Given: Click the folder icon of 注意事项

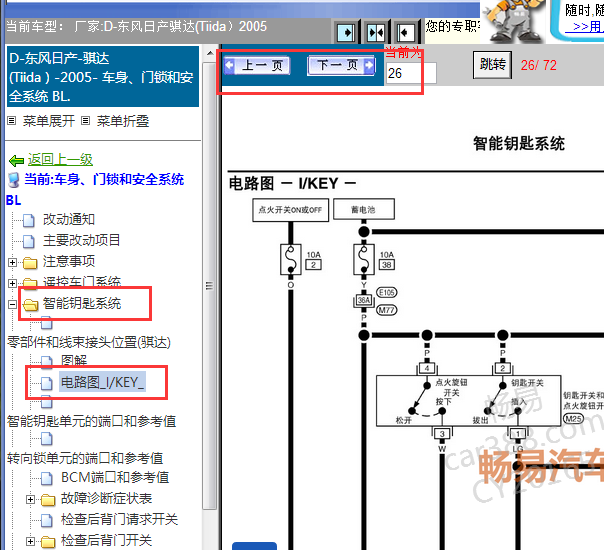Looking at the screenshot, I should (30, 263).
